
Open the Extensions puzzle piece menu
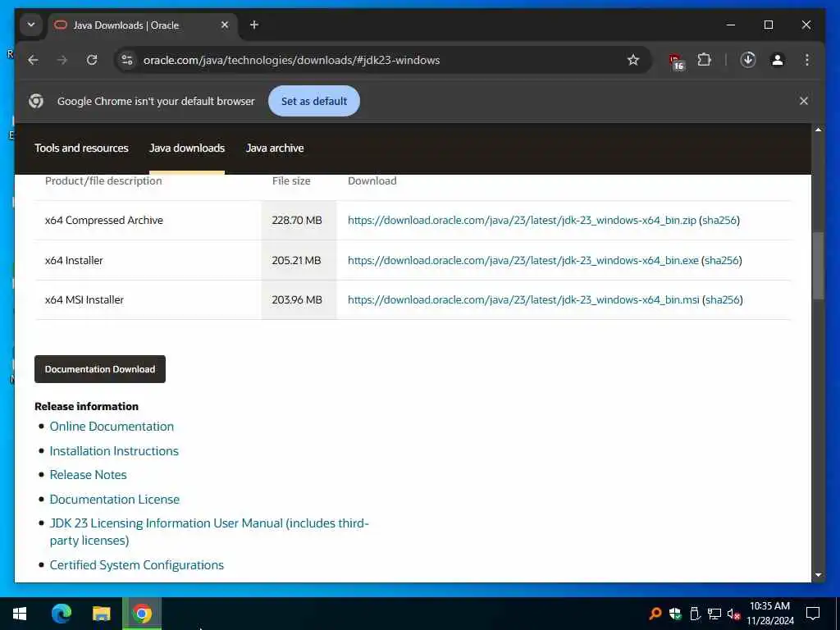[x=705, y=60]
